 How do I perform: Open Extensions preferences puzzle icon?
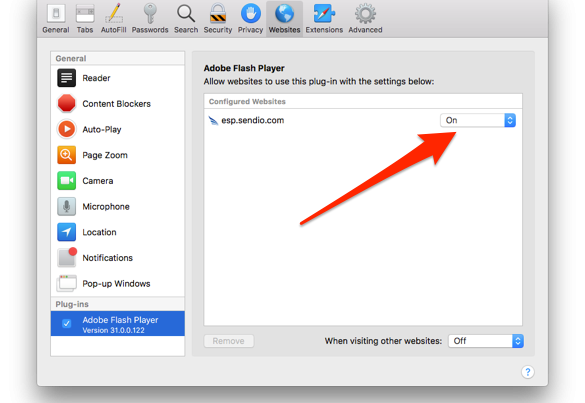point(324,14)
